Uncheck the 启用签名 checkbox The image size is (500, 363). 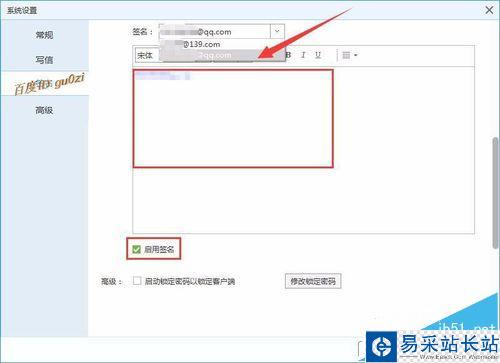click(136, 249)
